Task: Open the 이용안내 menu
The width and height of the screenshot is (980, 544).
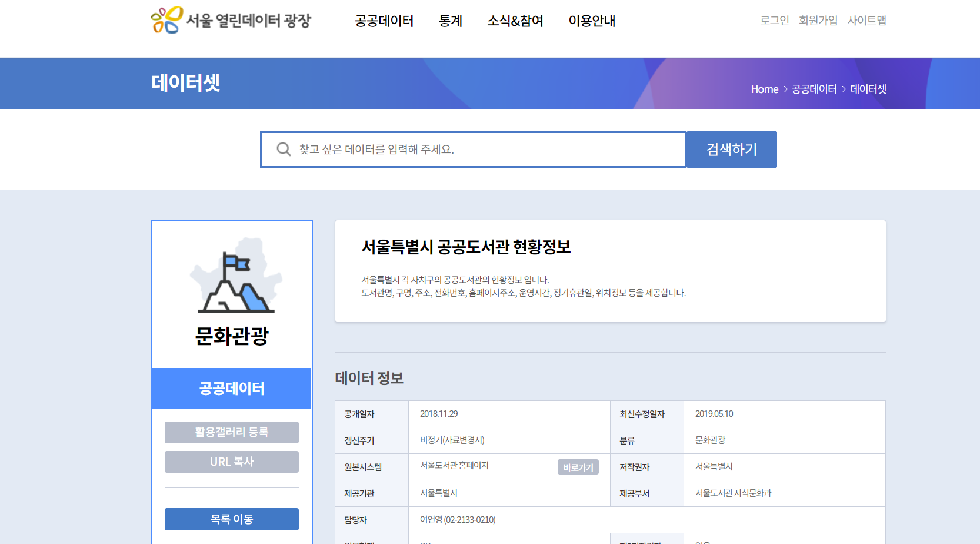Action: point(592,21)
